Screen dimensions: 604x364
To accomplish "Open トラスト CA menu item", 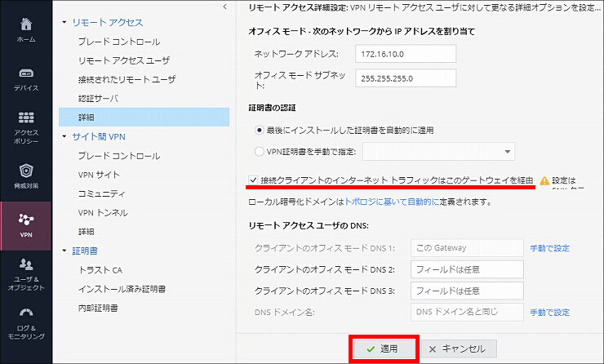I will pos(100,270).
